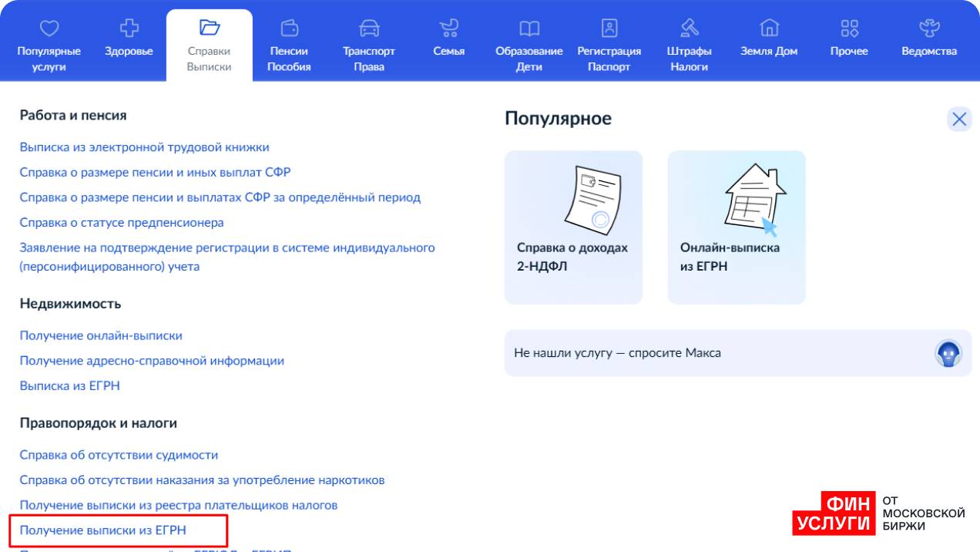This screenshot has height=552, width=980.
Task: Open Регистрация Паспорт ID icon
Action: (609, 29)
